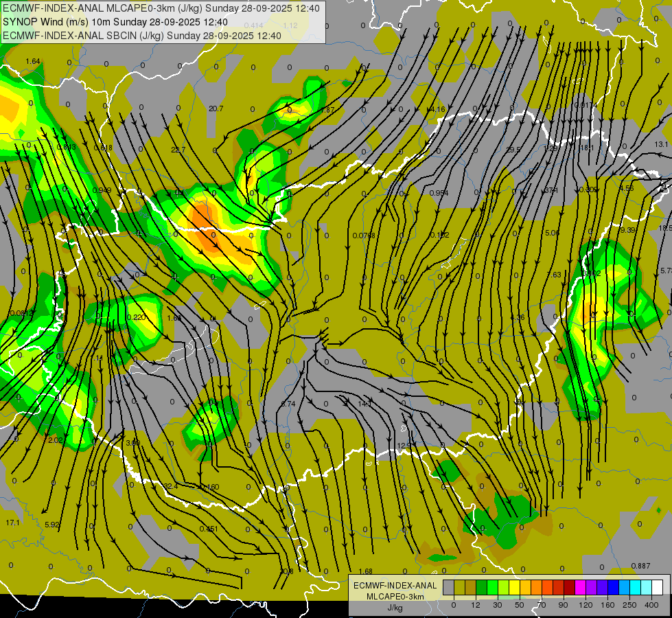Viewport: 672px width, 618px height.
Task: Click the legend tick label 120
Action: click(x=586, y=605)
